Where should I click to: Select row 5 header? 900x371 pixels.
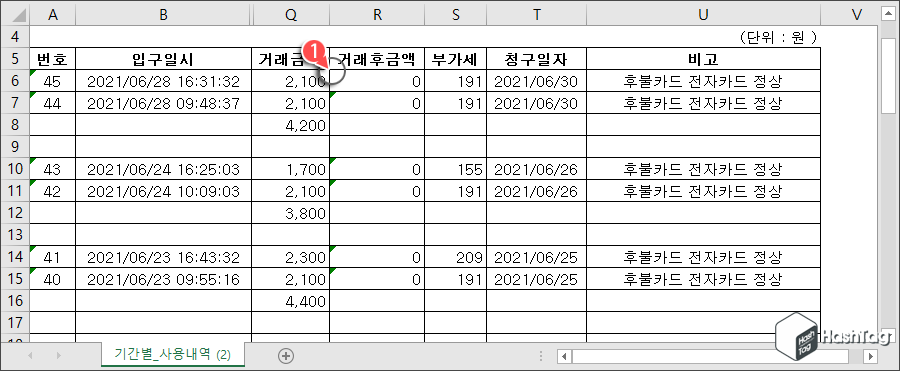pos(15,59)
